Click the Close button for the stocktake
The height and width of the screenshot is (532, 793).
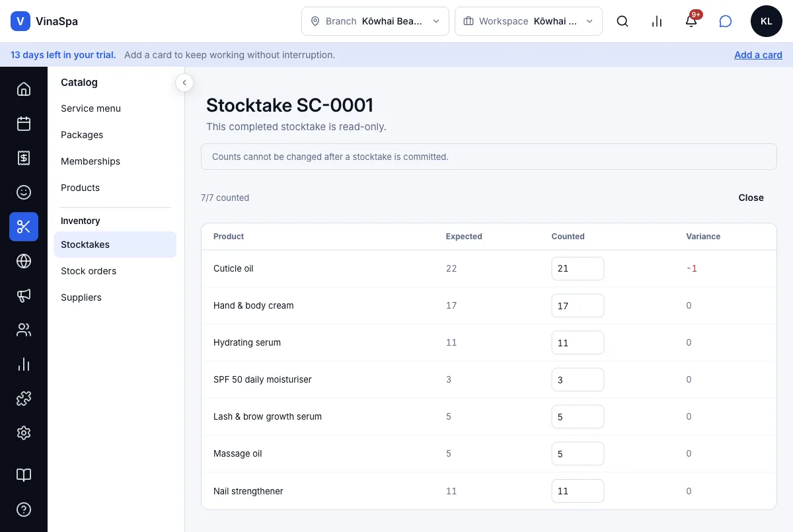(751, 198)
